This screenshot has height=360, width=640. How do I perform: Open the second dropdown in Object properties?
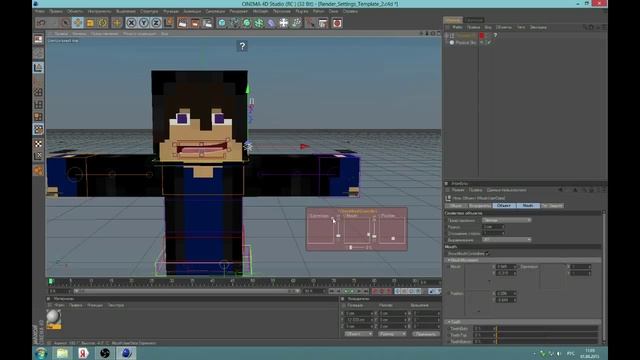(507, 240)
